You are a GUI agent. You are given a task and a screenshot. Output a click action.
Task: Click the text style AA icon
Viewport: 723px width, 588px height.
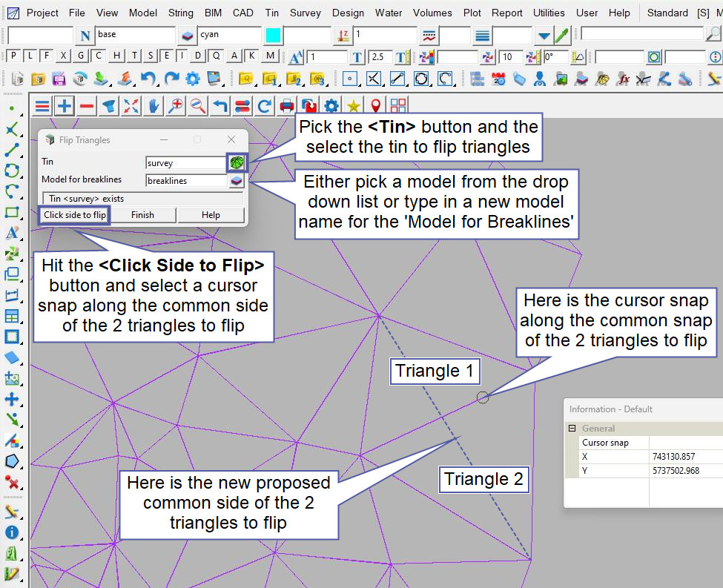pyautogui.click(x=296, y=57)
